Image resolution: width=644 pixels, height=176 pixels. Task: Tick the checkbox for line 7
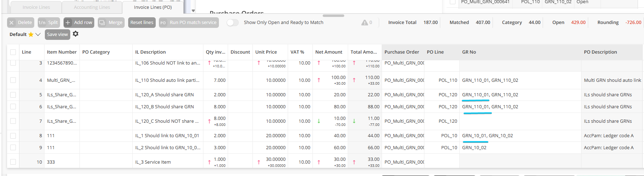(x=13, y=121)
